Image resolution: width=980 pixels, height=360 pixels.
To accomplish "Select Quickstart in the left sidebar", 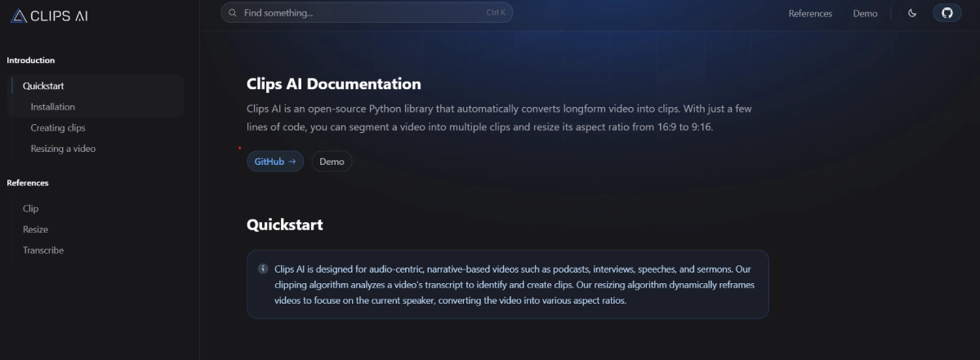I will click(x=43, y=86).
